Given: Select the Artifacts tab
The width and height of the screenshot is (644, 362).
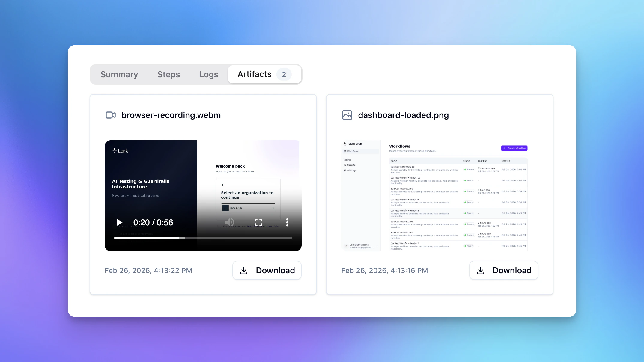Looking at the screenshot, I should click(254, 74).
